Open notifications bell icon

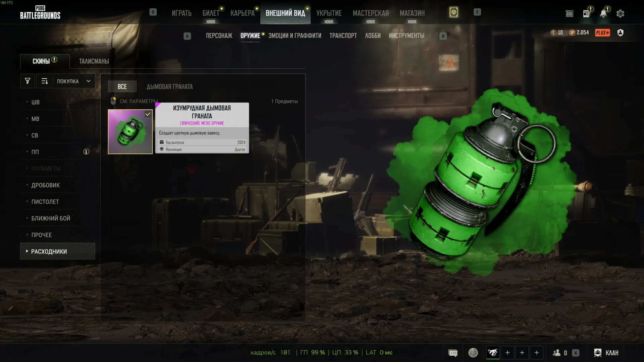603,13
